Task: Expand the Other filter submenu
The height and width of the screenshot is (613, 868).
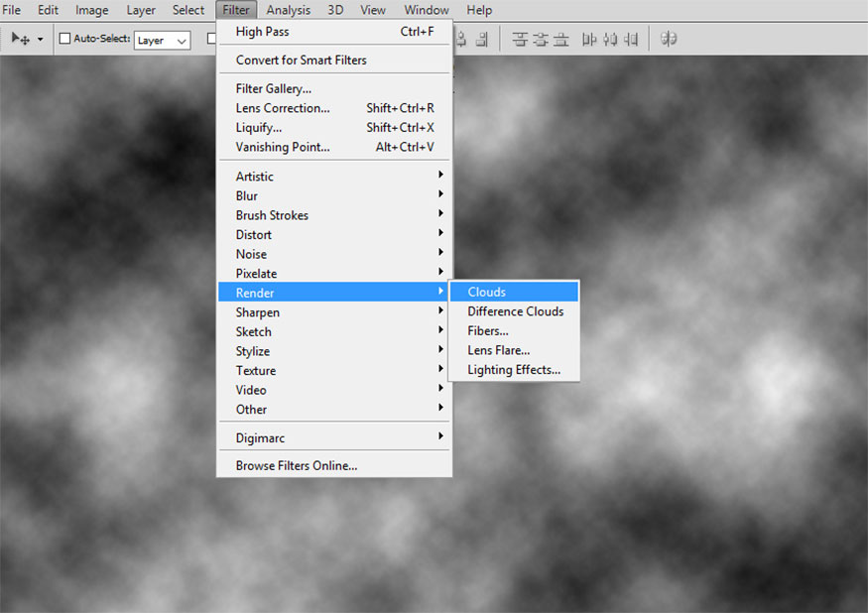Action: 334,409
